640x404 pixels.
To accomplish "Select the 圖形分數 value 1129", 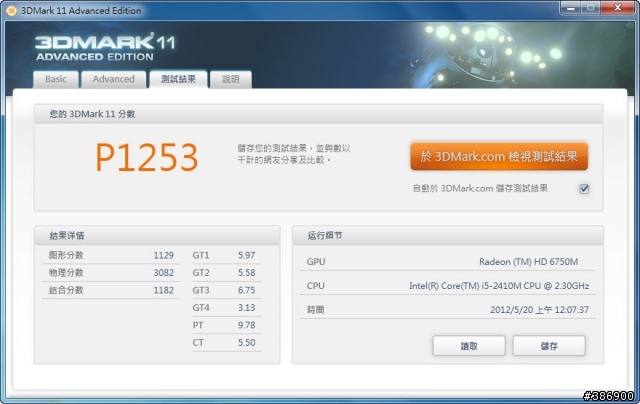I will click(164, 255).
